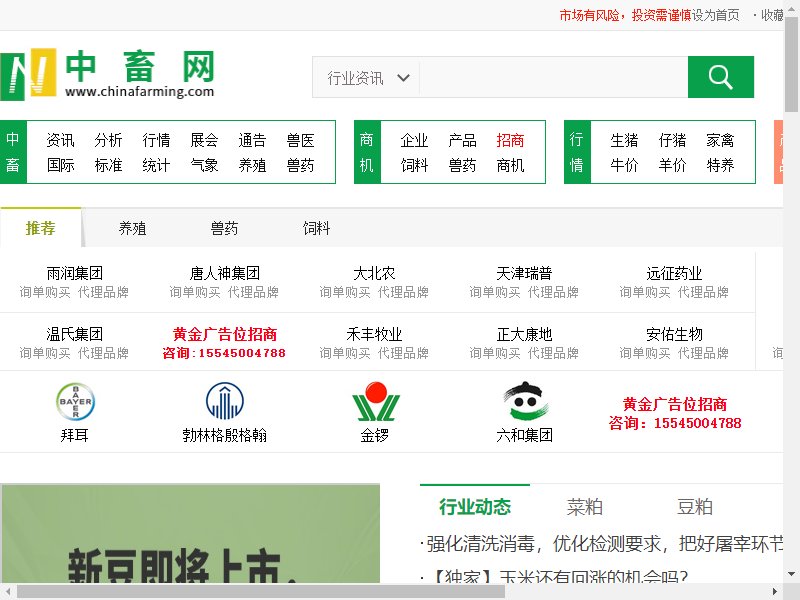Viewport: 800px width, 600px height.
Task: Open the 中畜网 site logo
Action: pyautogui.click(x=108, y=74)
